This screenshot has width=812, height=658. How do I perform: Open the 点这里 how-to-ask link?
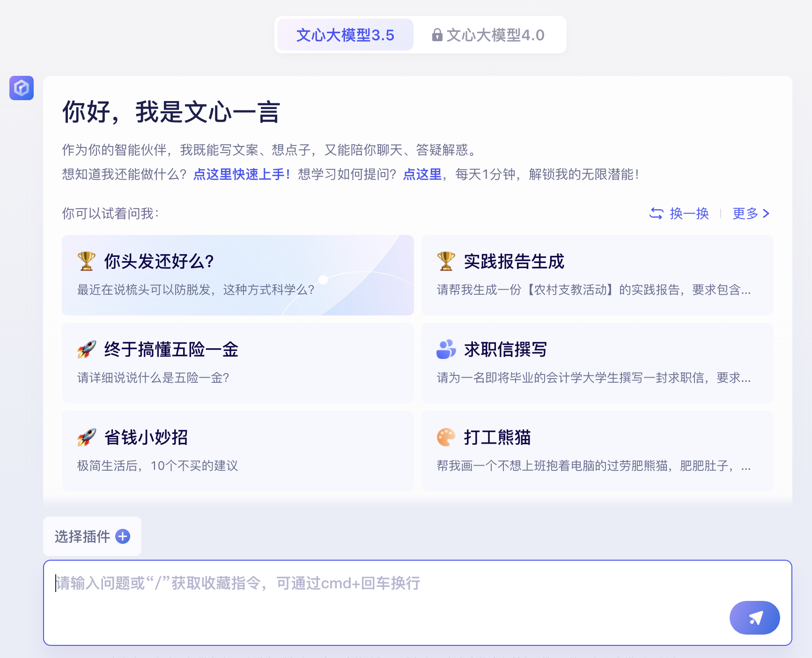422,175
